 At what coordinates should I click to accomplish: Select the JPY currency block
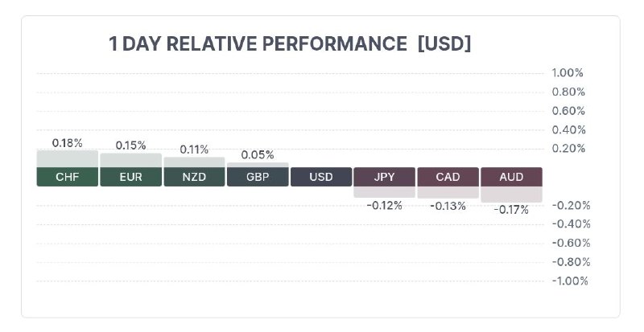[x=385, y=177]
